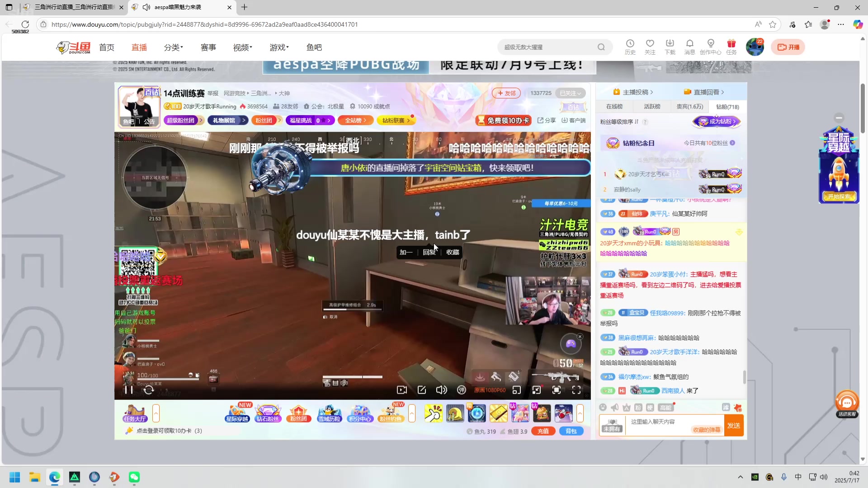
Task: Enable picture-in-picture mini player
Action: 517,390
